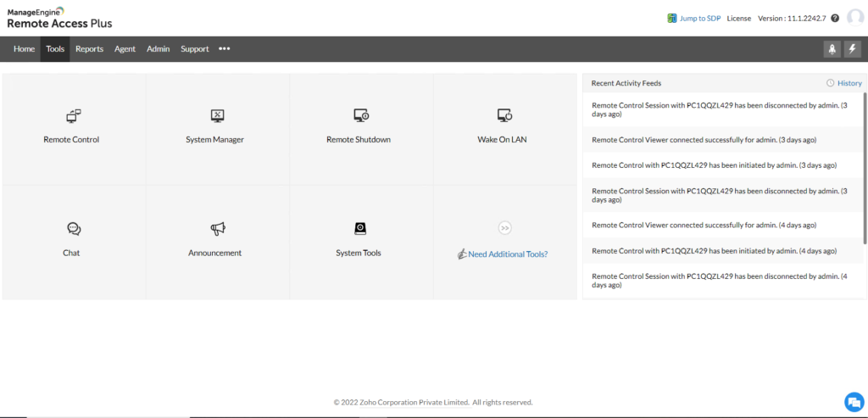
Task: Click the activity feeds vertical scrollbar
Action: [865, 169]
